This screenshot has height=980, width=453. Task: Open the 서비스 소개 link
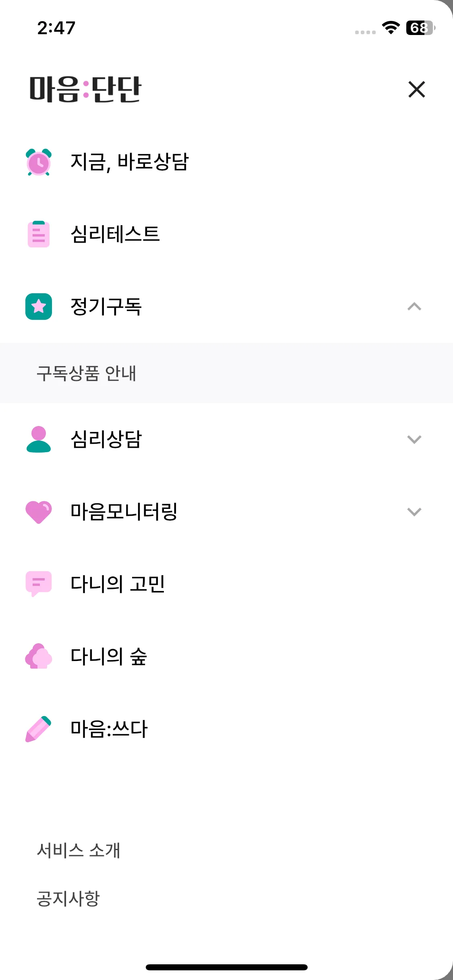(x=79, y=850)
